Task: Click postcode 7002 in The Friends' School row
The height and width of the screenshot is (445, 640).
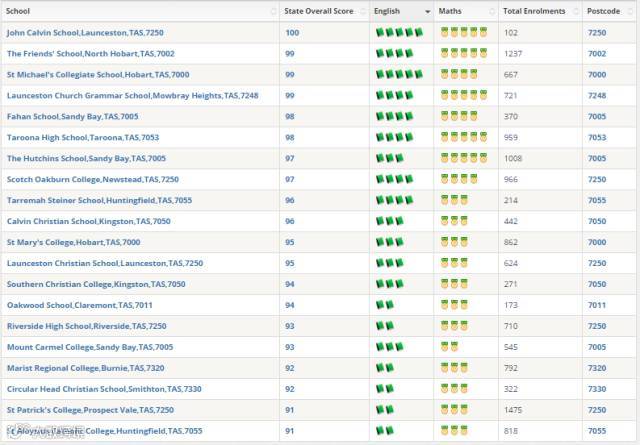Action: click(597, 53)
